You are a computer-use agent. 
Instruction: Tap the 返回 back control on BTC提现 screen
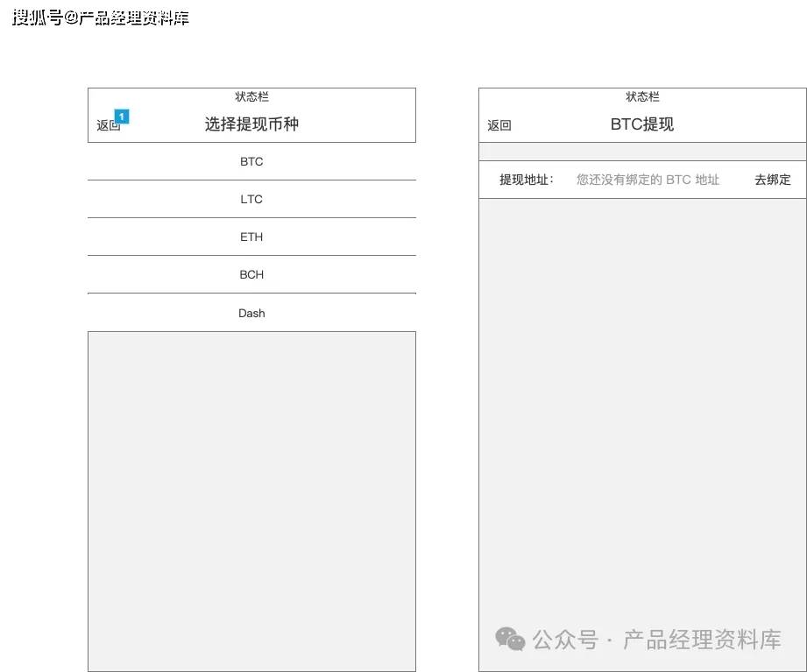(499, 126)
